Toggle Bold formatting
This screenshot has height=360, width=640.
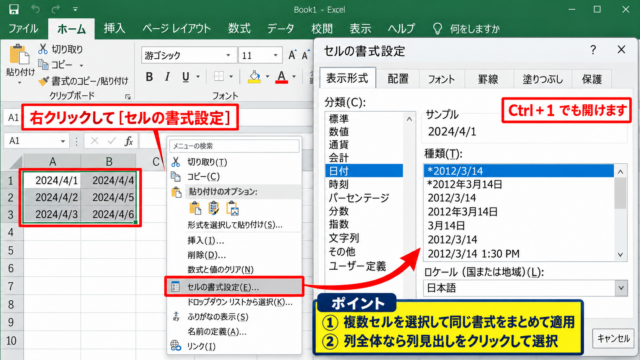point(149,77)
